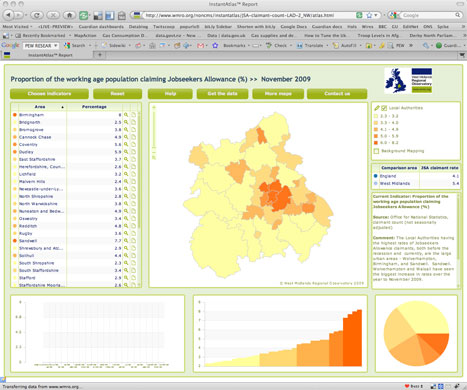Click the 2.3 - 3.2 legend color swatch
This screenshot has height=390, width=467.
point(376,116)
